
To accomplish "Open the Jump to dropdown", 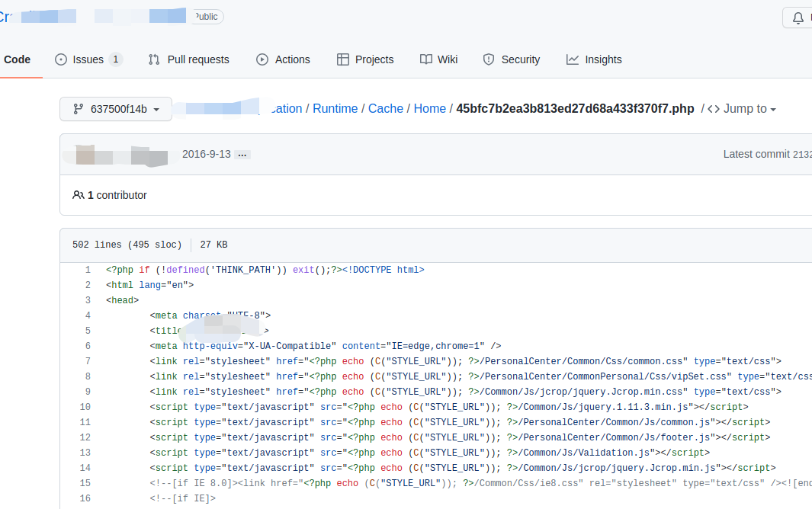I will click(749, 109).
